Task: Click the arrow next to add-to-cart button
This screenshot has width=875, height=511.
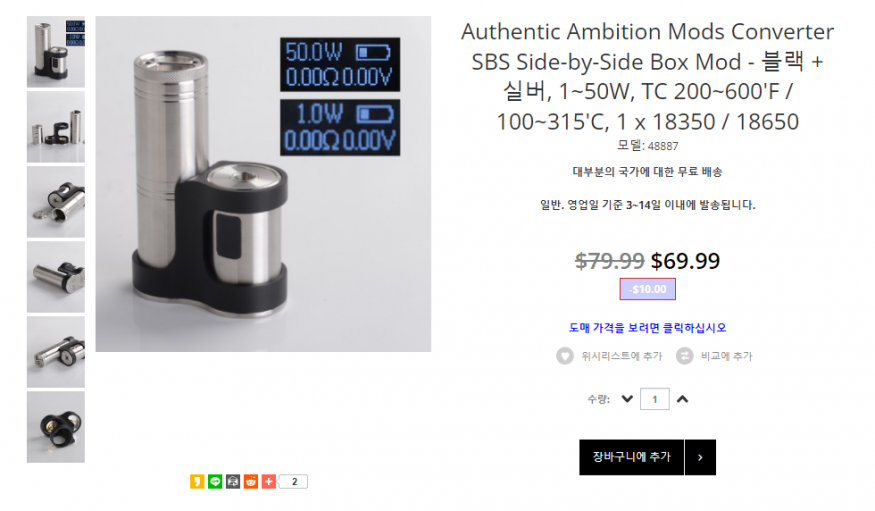Action: click(700, 457)
